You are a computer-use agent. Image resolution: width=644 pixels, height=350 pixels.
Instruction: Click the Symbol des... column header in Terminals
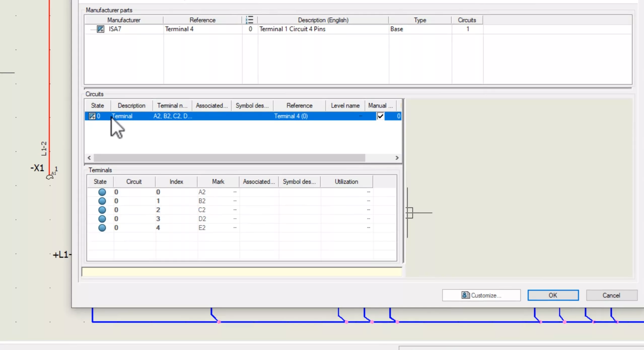(299, 182)
